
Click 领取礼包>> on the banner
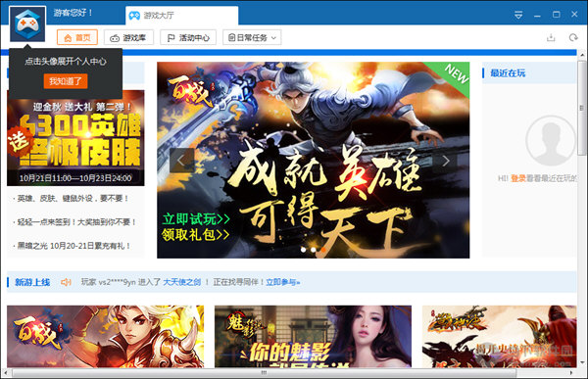point(196,235)
